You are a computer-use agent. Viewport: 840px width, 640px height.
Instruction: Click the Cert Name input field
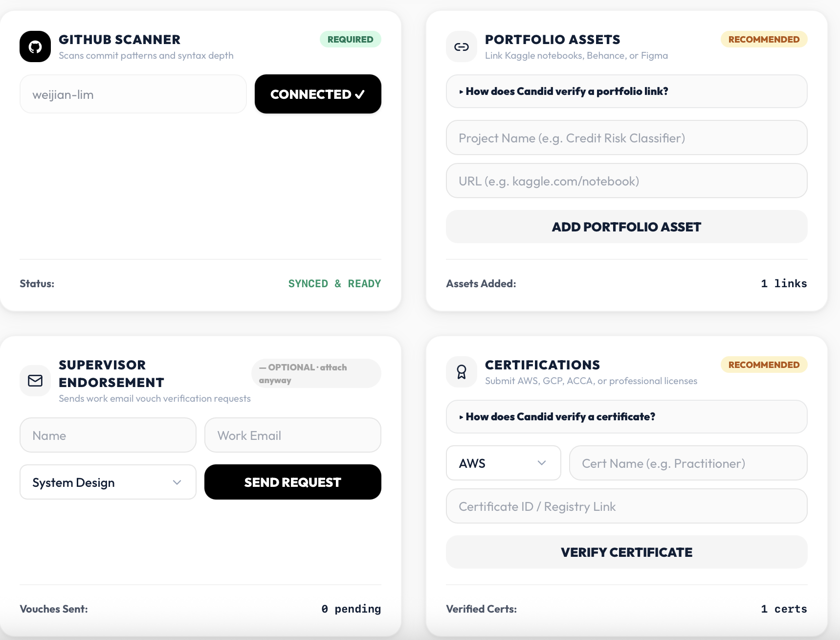[x=688, y=463]
